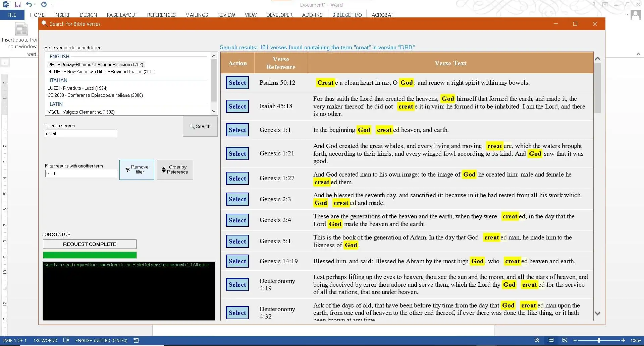Click the Save icon in Word title bar
The image size is (644, 346).
18,4
